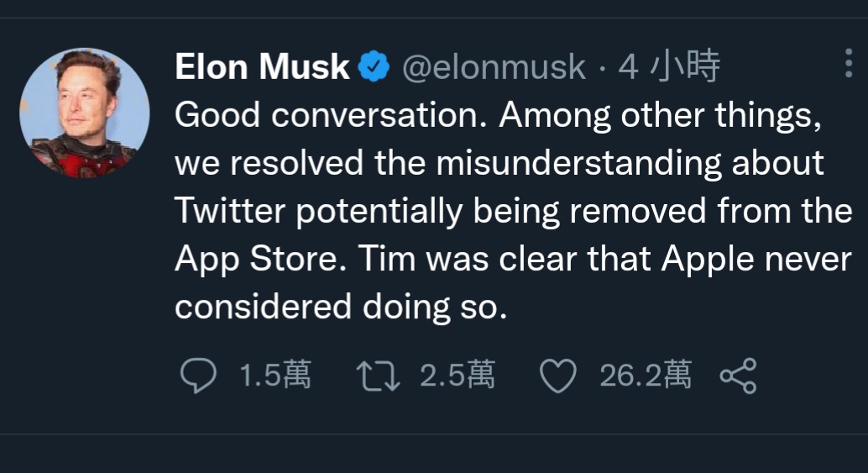Click the 2.5萬 retweet count
The width and height of the screenshot is (868, 473).
click(457, 376)
